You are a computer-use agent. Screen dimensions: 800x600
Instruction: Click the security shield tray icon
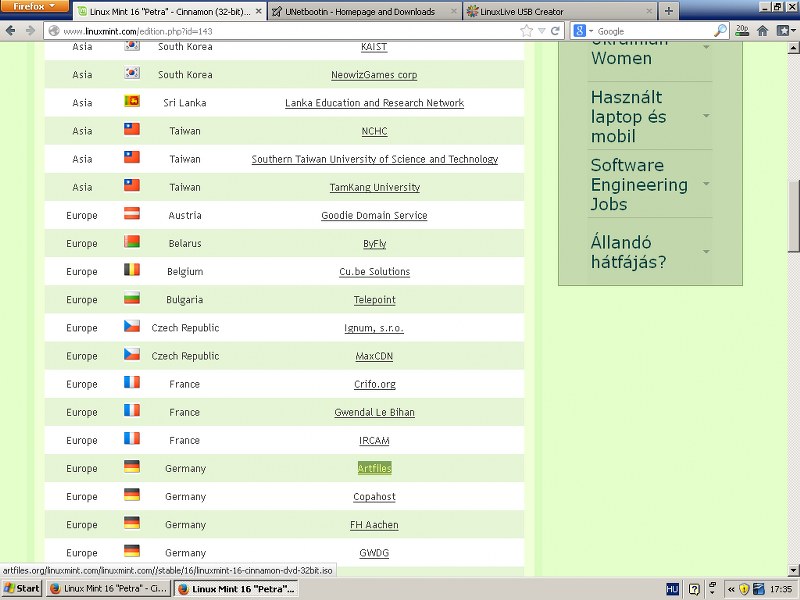744,589
